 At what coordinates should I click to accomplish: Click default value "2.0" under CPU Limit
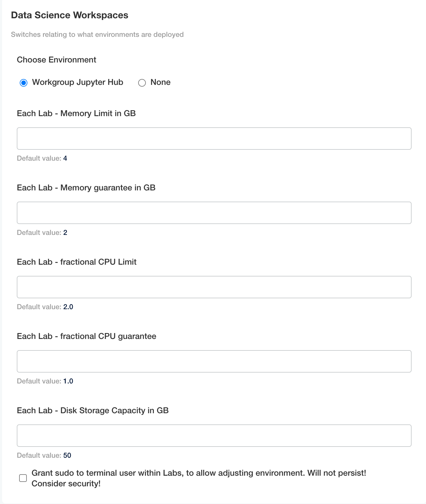(68, 307)
